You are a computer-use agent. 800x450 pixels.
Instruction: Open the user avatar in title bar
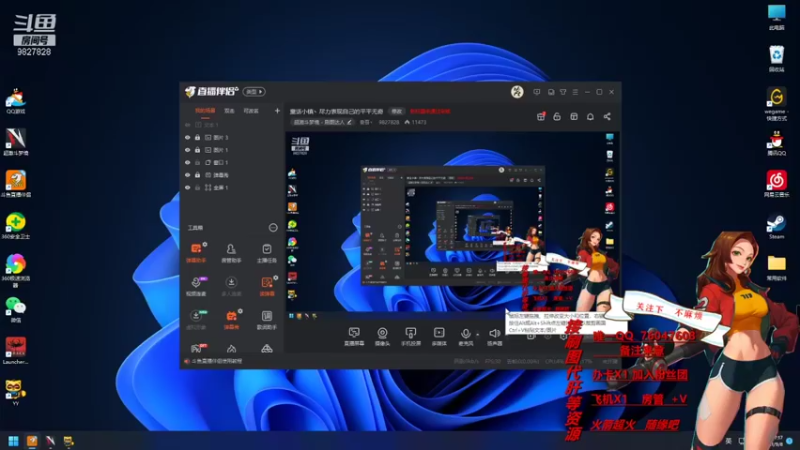tap(517, 92)
